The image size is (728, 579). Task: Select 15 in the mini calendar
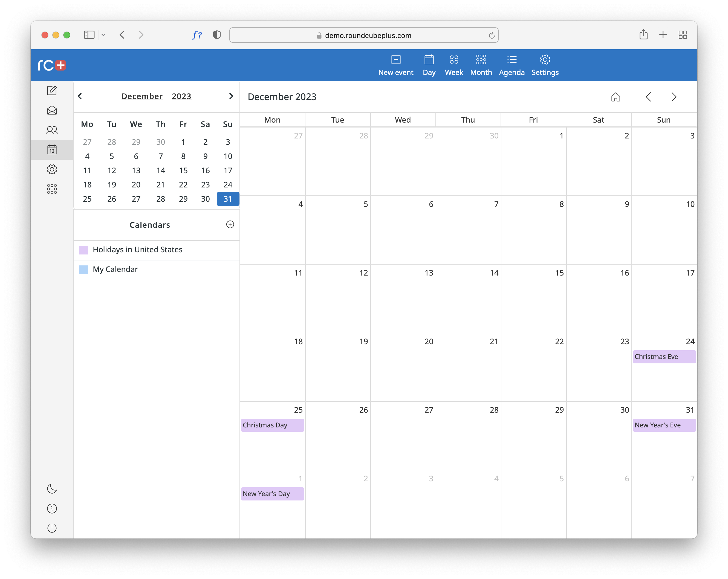183,170
